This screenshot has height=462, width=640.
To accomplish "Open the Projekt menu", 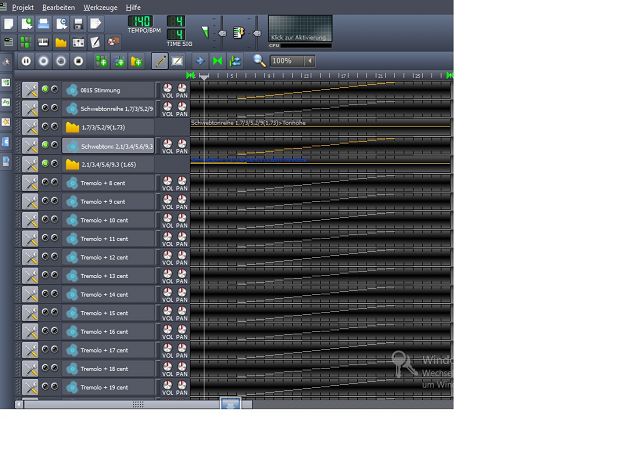I will tap(22, 7).
